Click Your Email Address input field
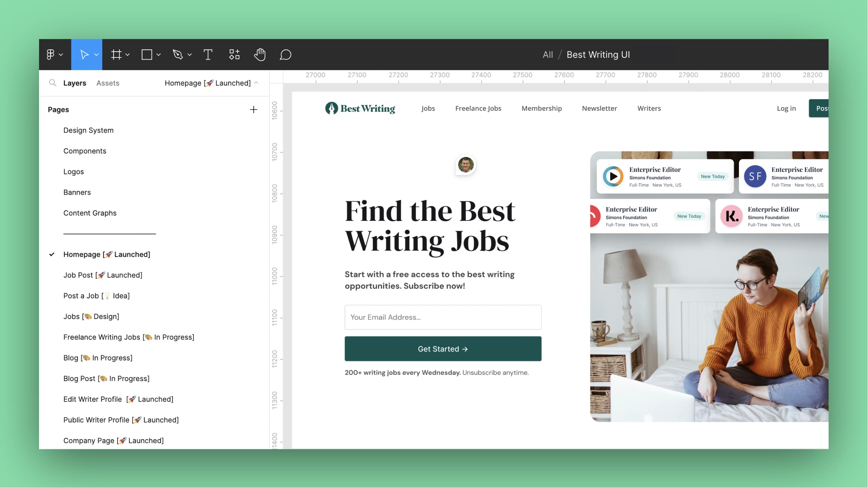The height and width of the screenshot is (488, 868). pos(442,316)
